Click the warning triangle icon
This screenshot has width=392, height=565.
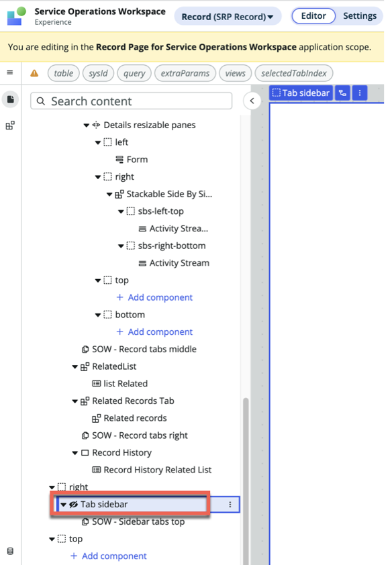(x=34, y=73)
